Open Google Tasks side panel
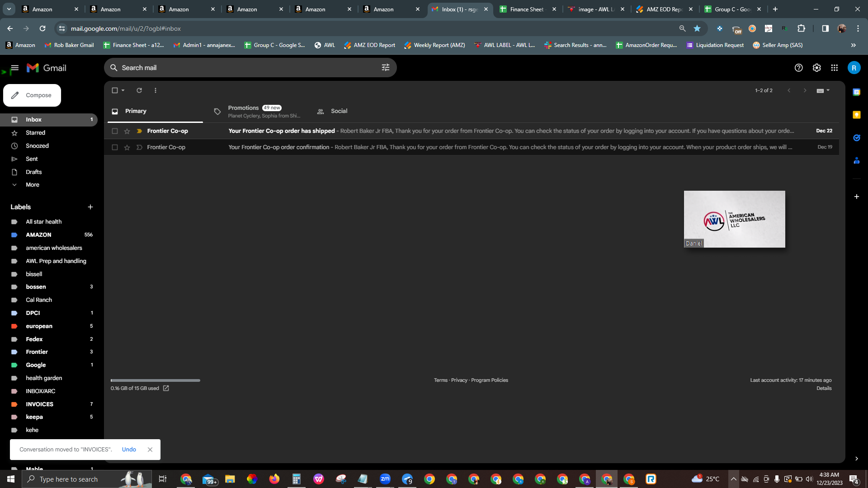The height and width of the screenshot is (488, 868). click(857, 138)
